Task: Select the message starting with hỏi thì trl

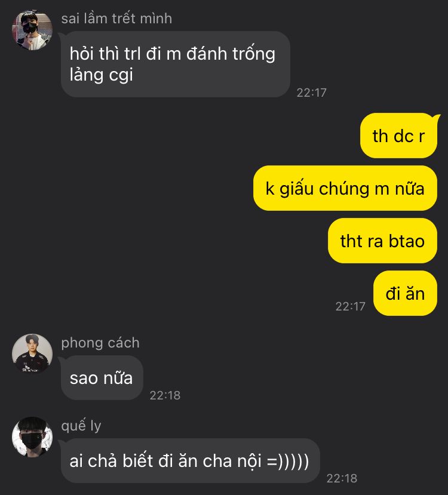Action: point(176,64)
